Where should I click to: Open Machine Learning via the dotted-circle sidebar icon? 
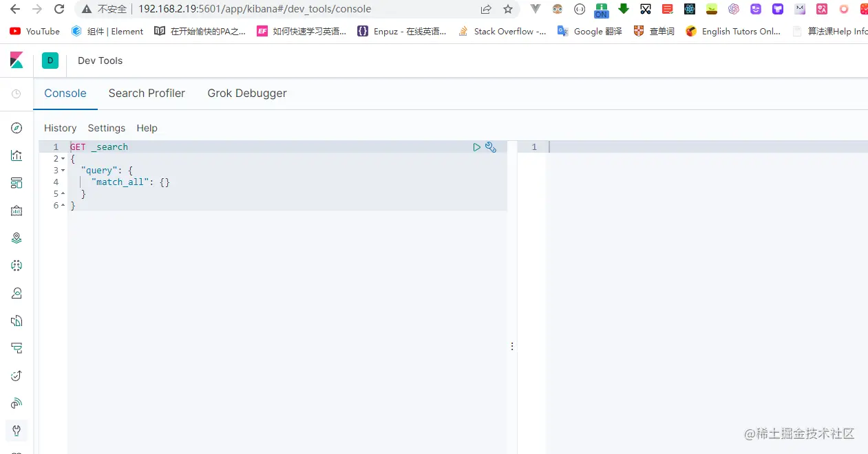tap(17, 266)
